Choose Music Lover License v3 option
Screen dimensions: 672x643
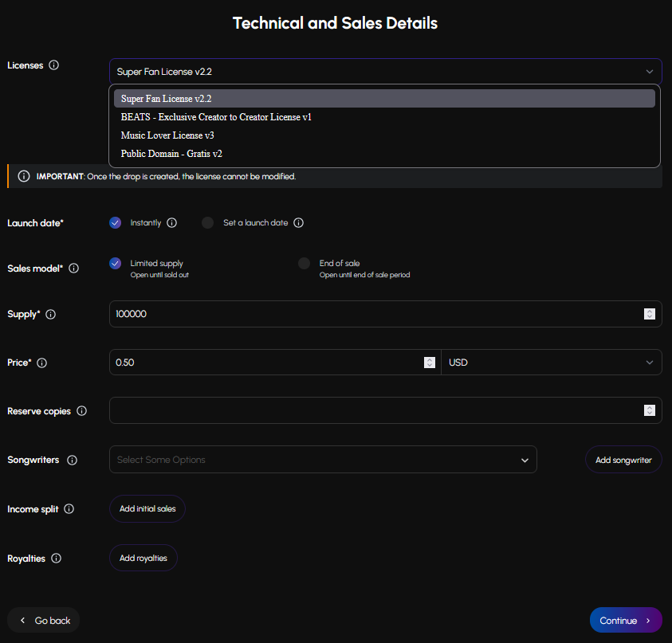point(167,135)
